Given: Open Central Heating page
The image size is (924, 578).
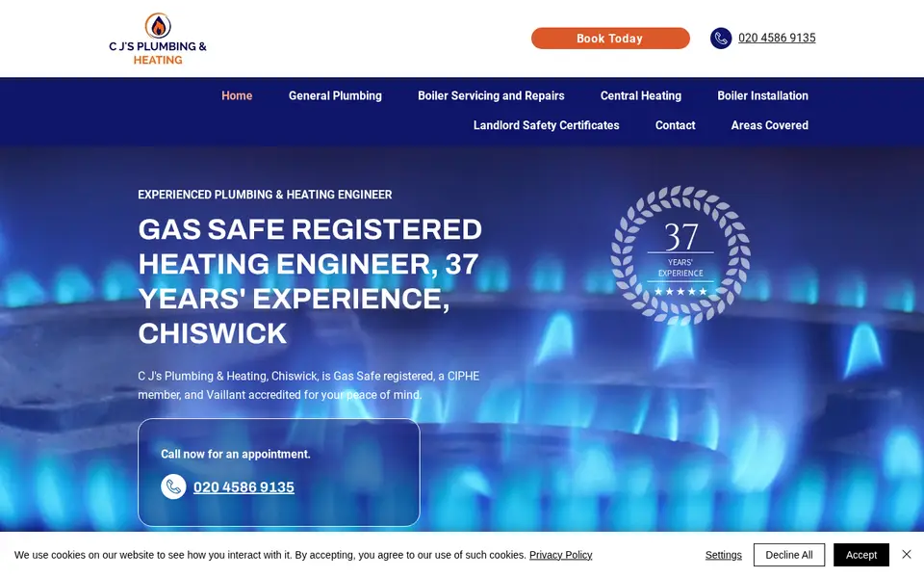Looking at the screenshot, I should 641,95.
